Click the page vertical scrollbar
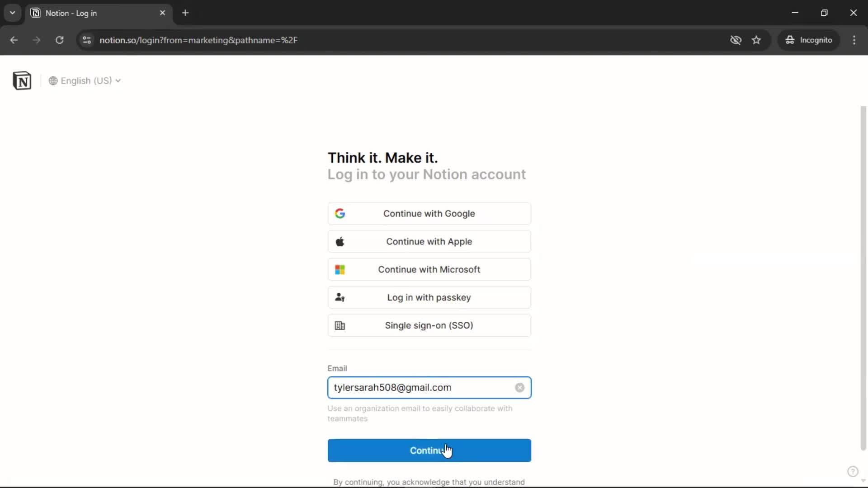This screenshot has height=488, width=868. point(863,278)
